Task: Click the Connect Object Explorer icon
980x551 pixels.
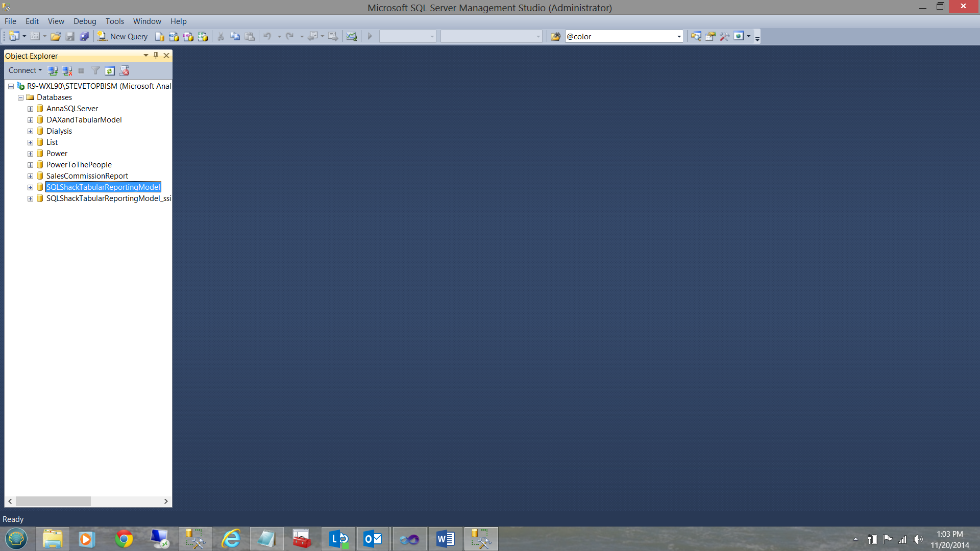Action: pyautogui.click(x=53, y=70)
